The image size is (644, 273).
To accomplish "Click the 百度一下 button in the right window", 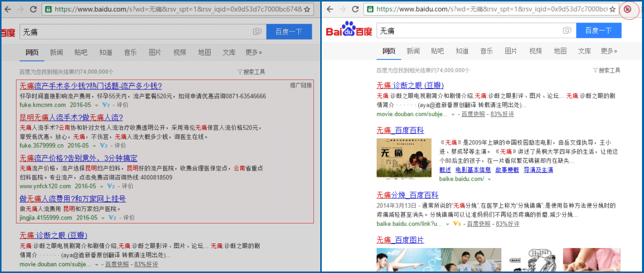I will coord(599,30).
